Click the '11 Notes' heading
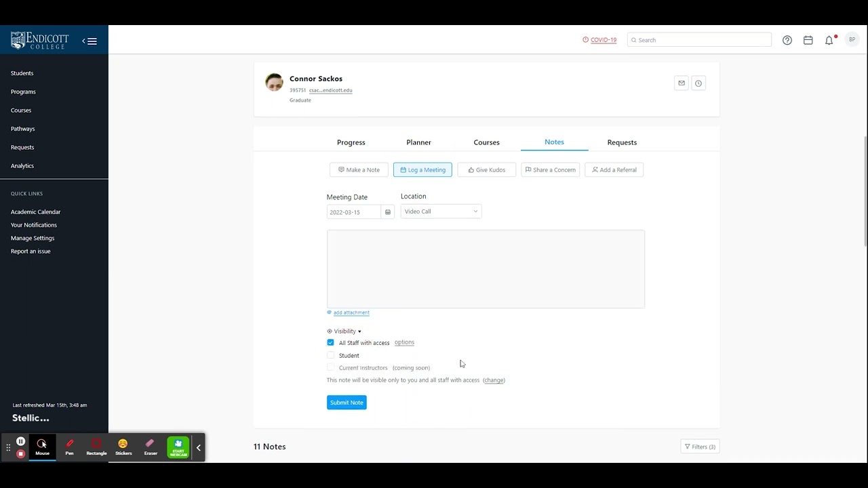Viewport: 868px width, 488px height. tap(269, 447)
